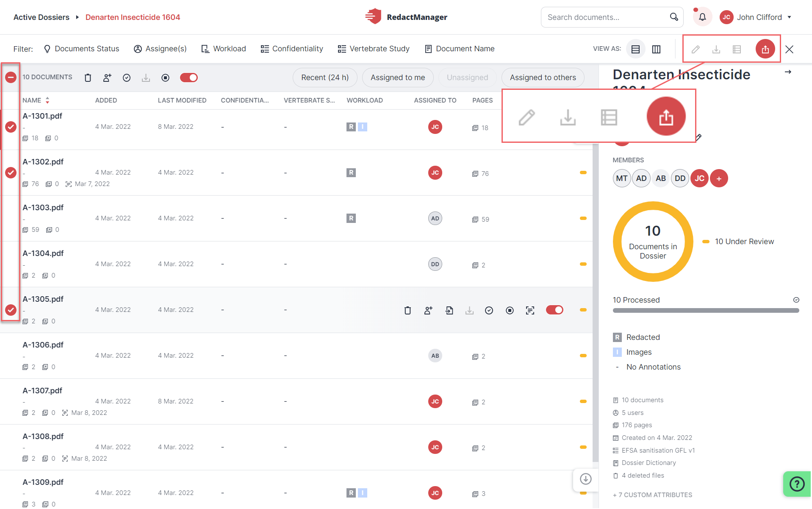Screen dimensions: 812x509
Task: Filter by Redacted workload legend
Action: click(x=636, y=337)
